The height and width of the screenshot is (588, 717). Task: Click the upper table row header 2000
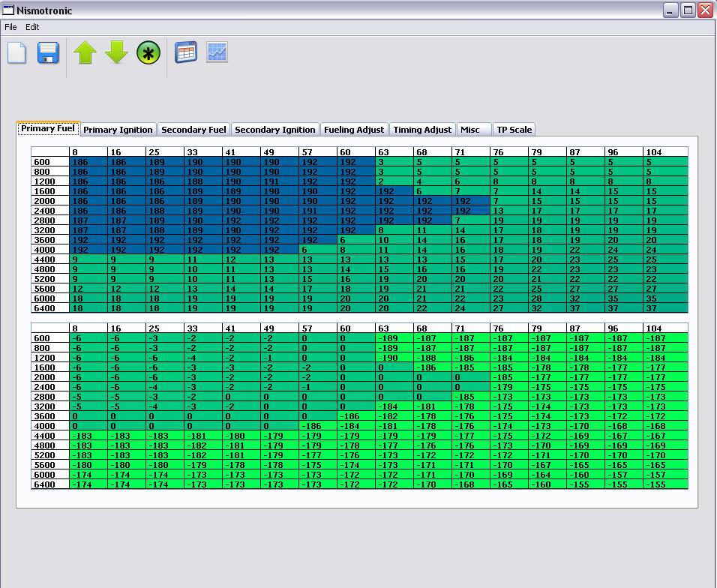point(49,201)
